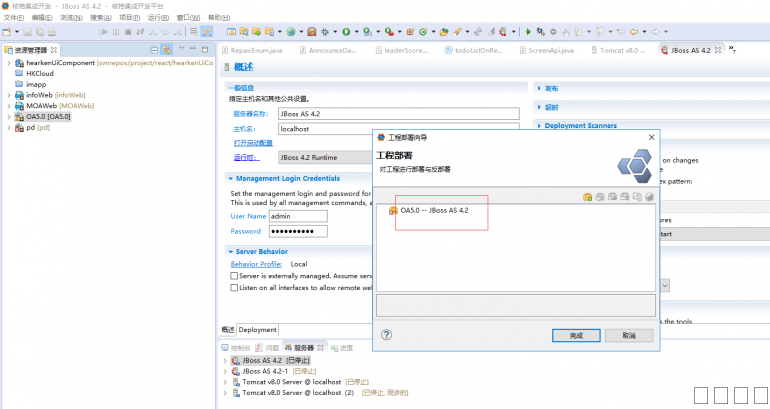Click the JBoss AS 4.2-1 server icon
Image resolution: width=770 pixels, height=409 pixels.
pos(235,370)
